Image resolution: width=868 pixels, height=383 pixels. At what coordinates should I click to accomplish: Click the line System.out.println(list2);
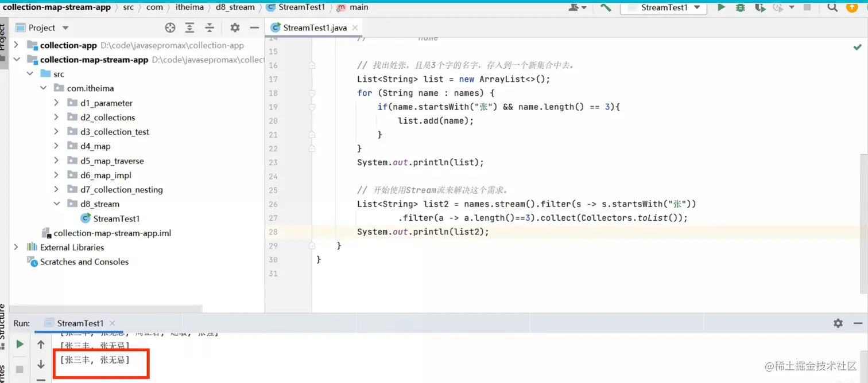[423, 232]
